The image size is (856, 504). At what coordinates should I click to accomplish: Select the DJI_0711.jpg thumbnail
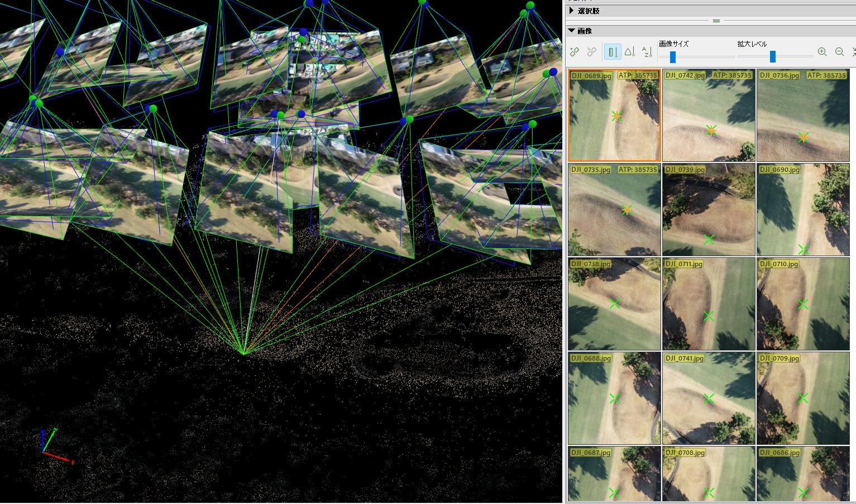point(709,304)
